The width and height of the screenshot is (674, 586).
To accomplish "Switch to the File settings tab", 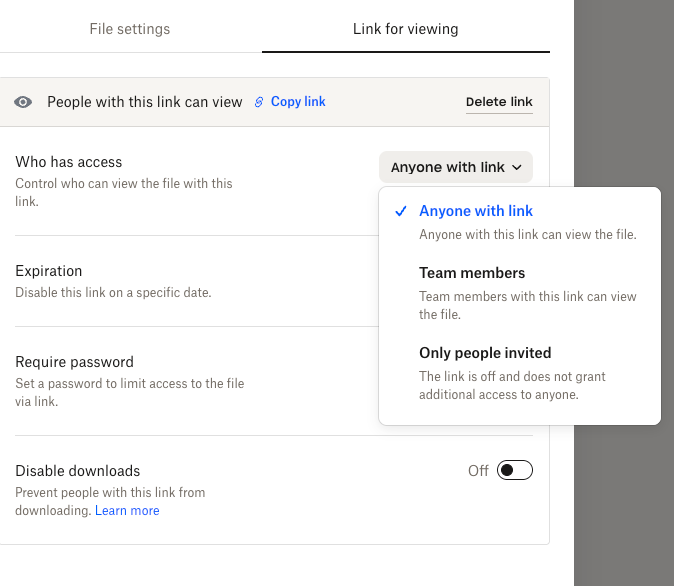I will tap(129, 29).
